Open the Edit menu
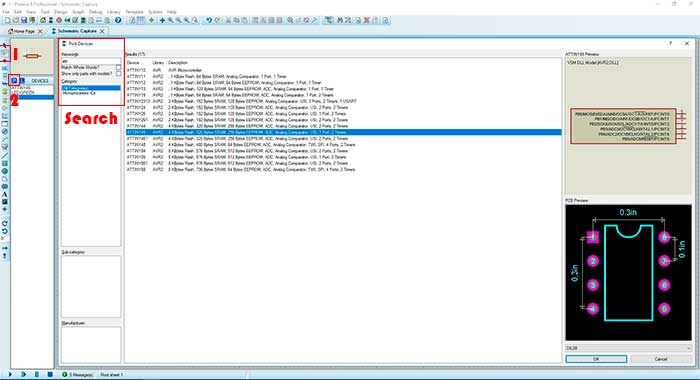 click(x=18, y=12)
